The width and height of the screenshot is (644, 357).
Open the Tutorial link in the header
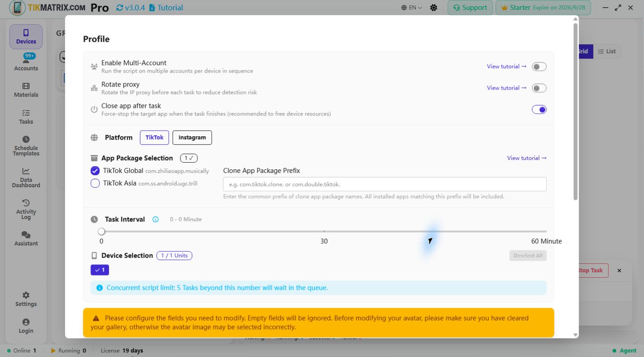coord(166,8)
